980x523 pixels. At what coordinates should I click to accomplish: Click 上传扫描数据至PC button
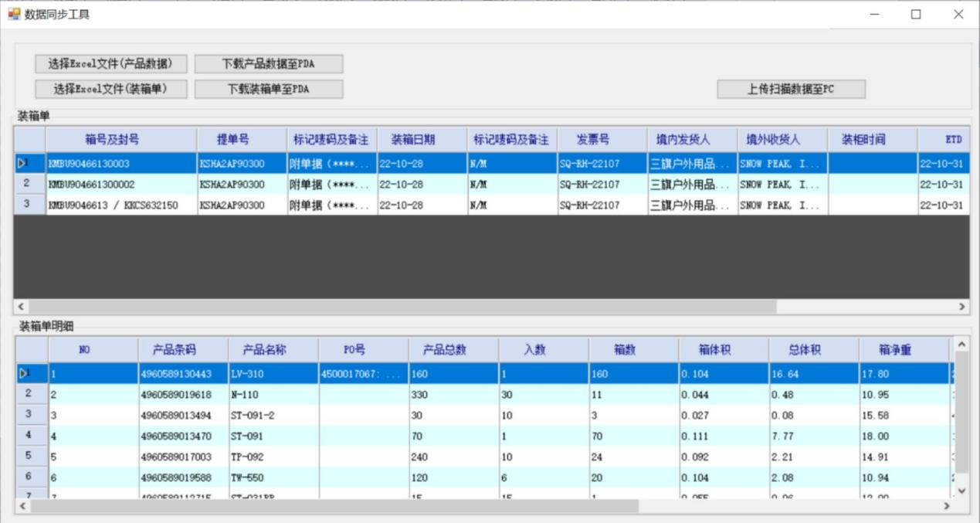(791, 89)
